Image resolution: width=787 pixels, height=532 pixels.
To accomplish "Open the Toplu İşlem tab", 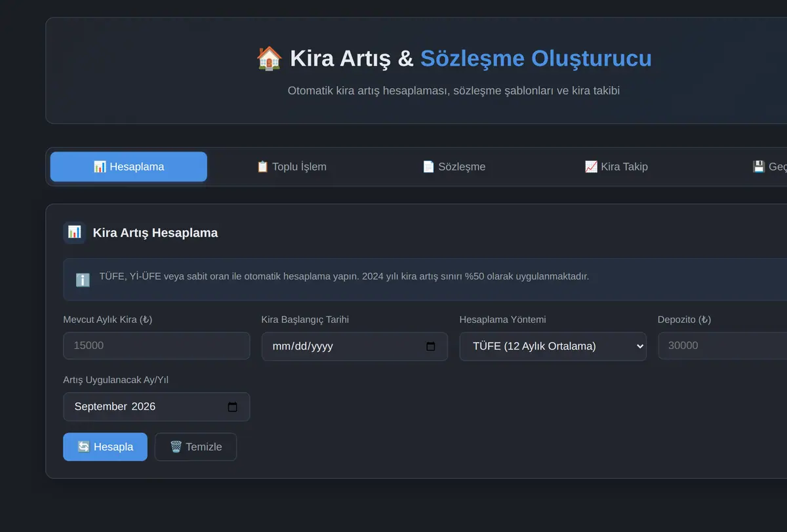I will pyautogui.click(x=291, y=167).
